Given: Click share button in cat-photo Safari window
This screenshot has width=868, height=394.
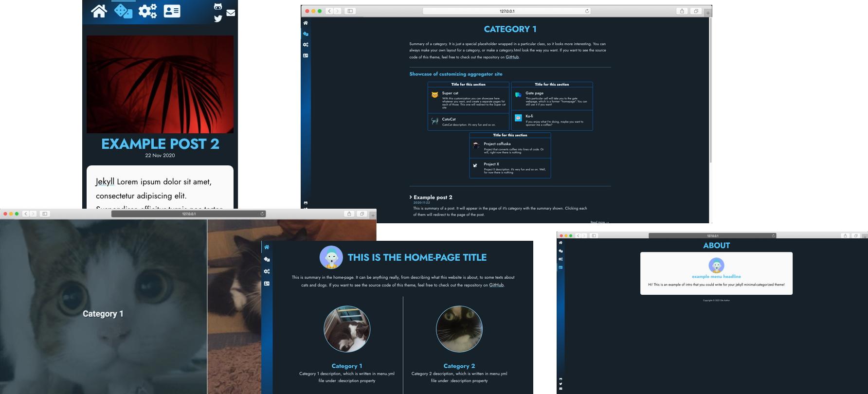Looking at the screenshot, I should tap(349, 214).
